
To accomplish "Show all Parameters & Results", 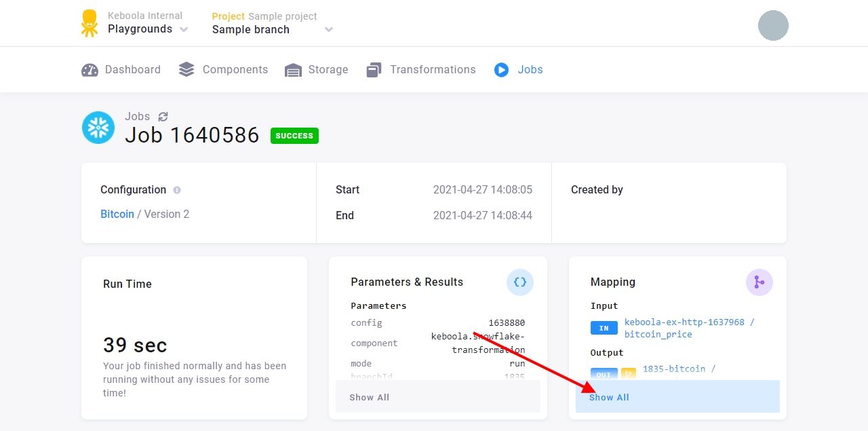I will (x=438, y=396).
